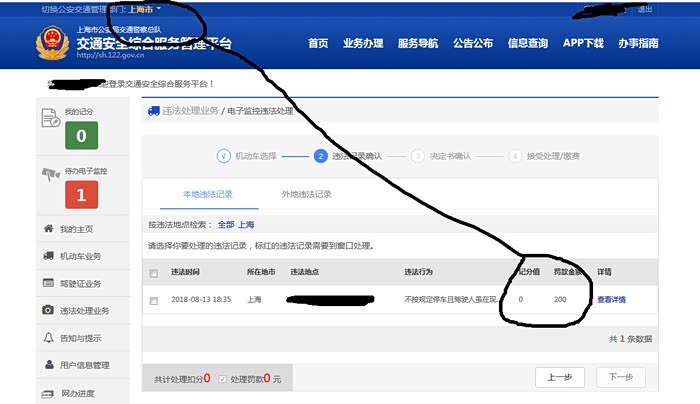Click the 违法处理业务 breadcrumb link
This screenshot has height=404, width=700.
(x=191, y=111)
